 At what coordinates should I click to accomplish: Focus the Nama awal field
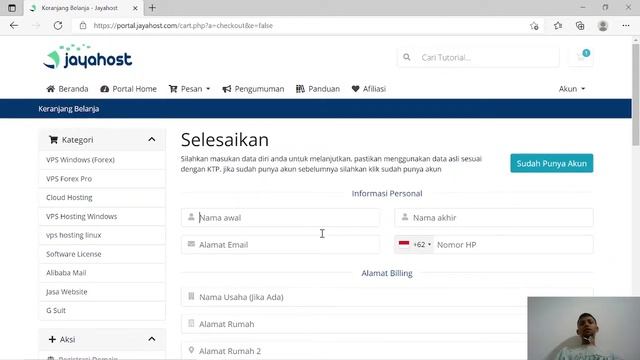pos(280,218)
